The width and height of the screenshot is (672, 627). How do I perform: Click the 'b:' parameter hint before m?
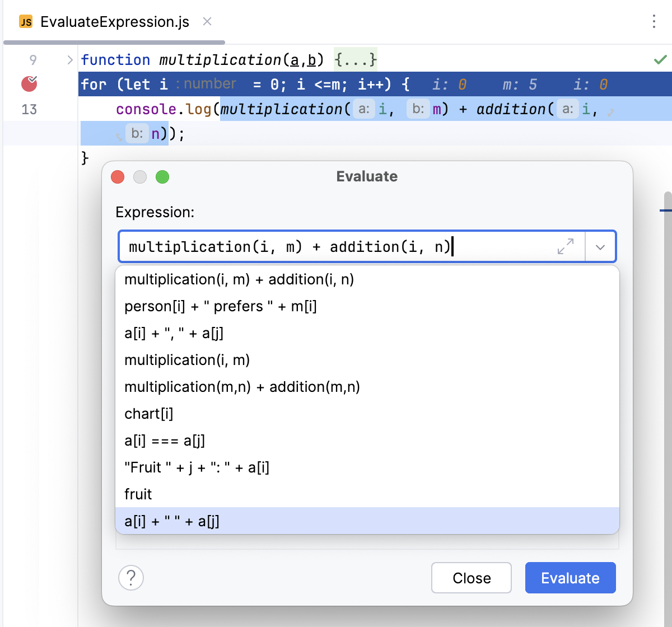[x=418, y=109]
